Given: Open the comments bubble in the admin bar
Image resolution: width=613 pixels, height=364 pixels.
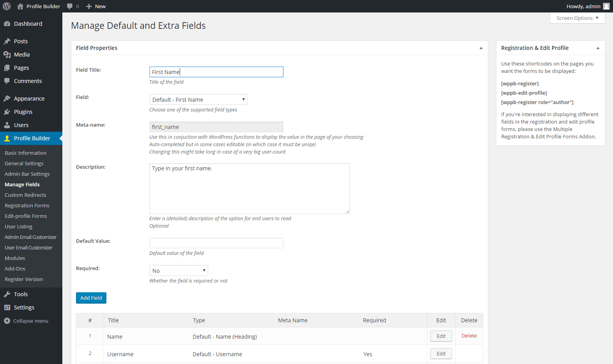Looking at the screenshot, I should [x=70, y=6].
